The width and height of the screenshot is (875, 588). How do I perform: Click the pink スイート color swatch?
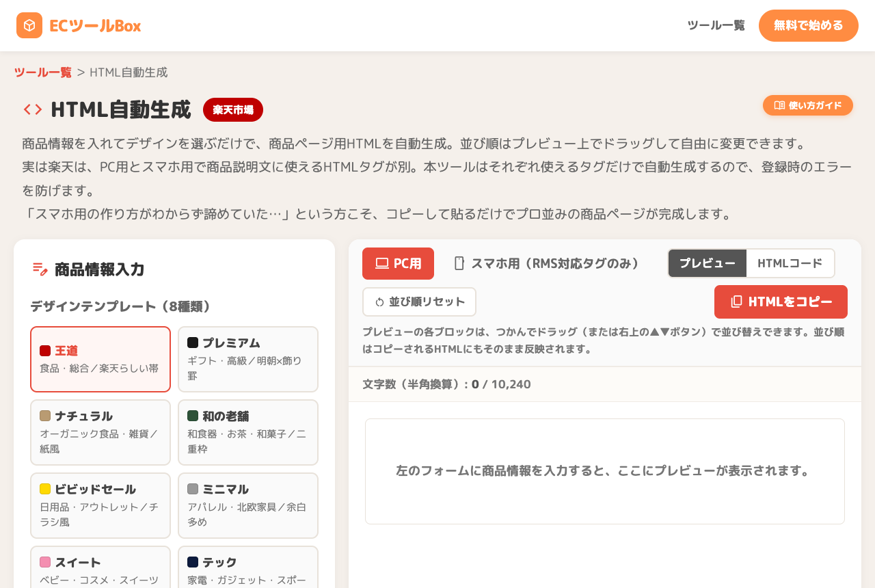click(x=45, y=562)
